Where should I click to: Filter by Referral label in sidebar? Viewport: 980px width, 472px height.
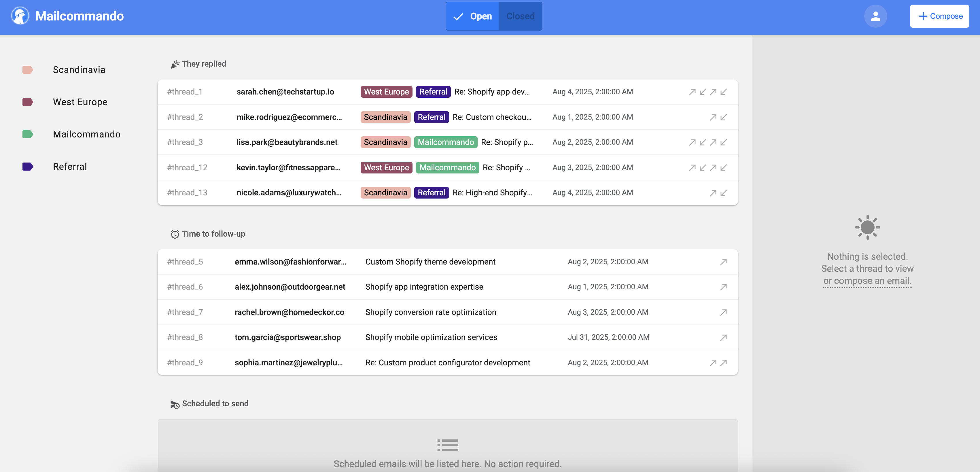(70, 166)
